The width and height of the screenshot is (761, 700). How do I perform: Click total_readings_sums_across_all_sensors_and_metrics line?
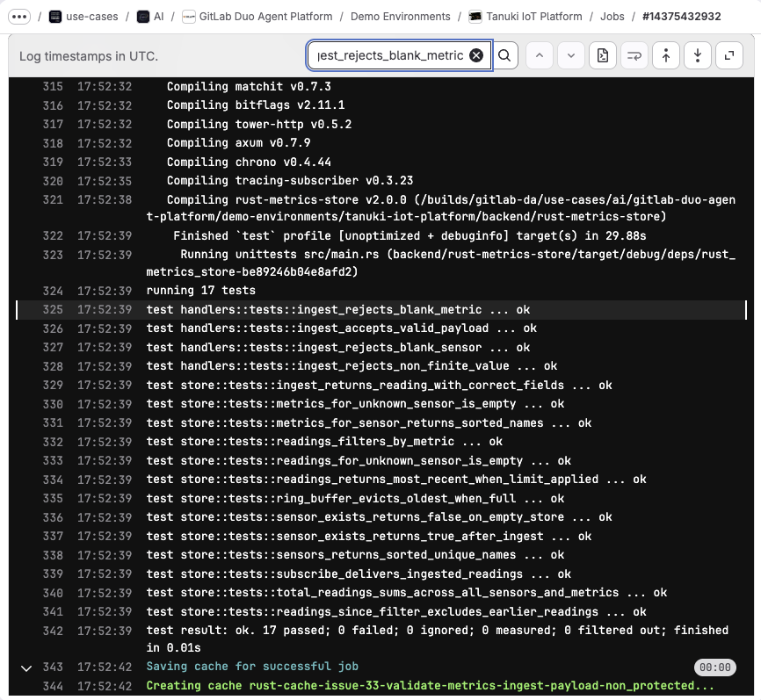407,593
